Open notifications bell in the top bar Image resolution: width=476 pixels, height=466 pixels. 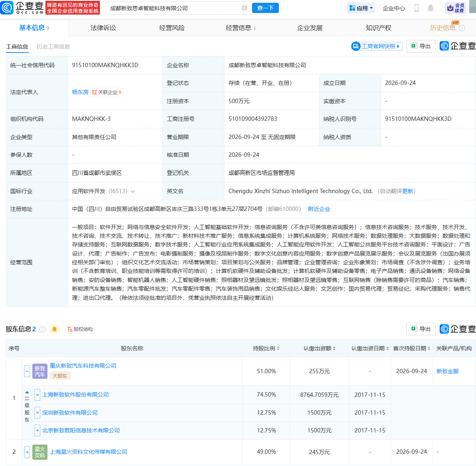pyautogui.click(x=431, y=8)
